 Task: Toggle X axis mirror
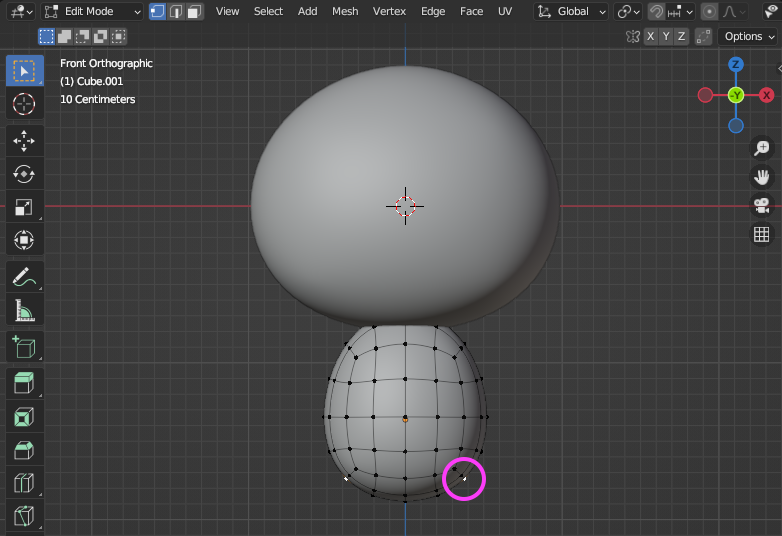[651, 36]
